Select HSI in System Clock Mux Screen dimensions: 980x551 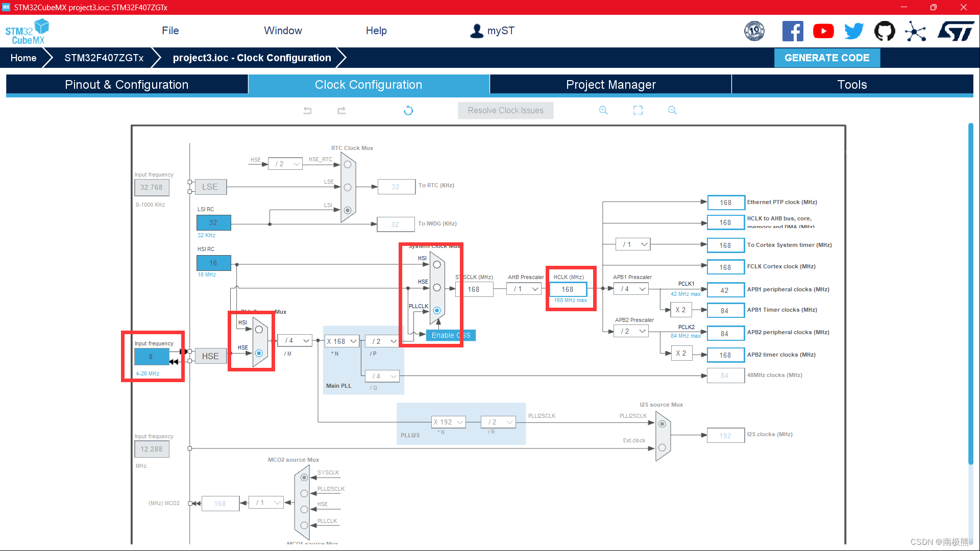437,264
